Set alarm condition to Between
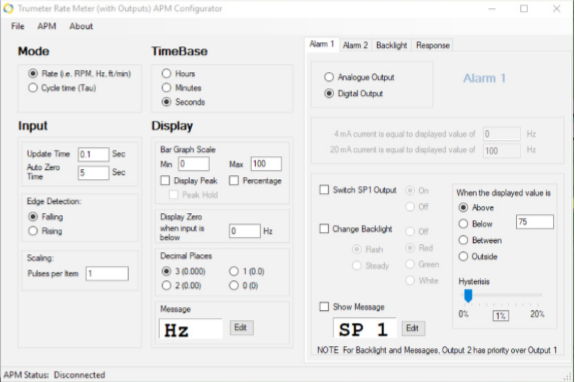Viewport: 575px width, 382px height. tap(464, 240)
